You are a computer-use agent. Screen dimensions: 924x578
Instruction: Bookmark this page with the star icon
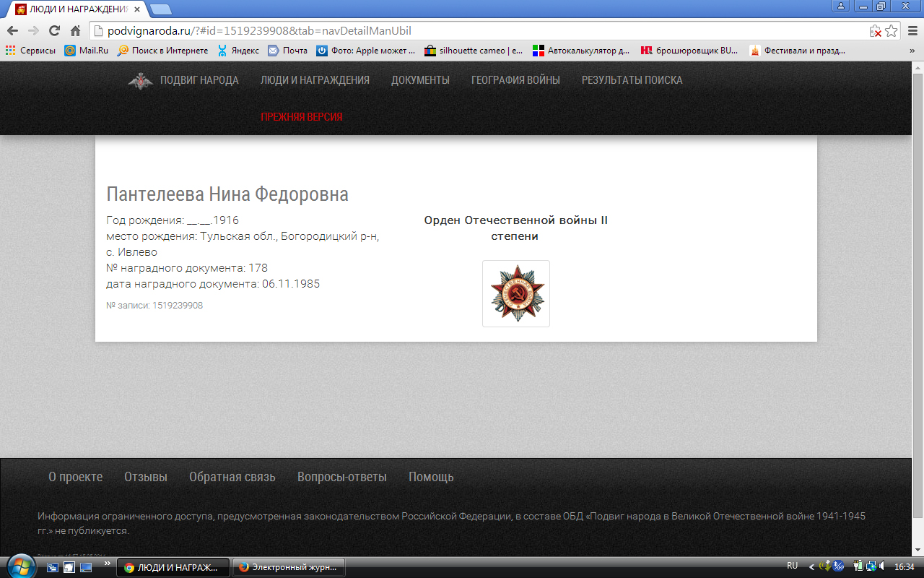pyautogui.click(x=892, y=31)
